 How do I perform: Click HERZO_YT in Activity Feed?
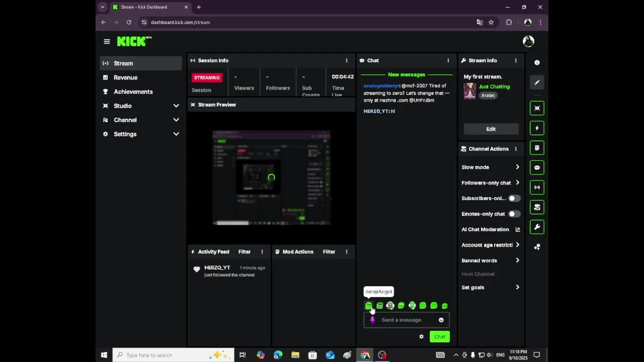click(x=217, y=268)
